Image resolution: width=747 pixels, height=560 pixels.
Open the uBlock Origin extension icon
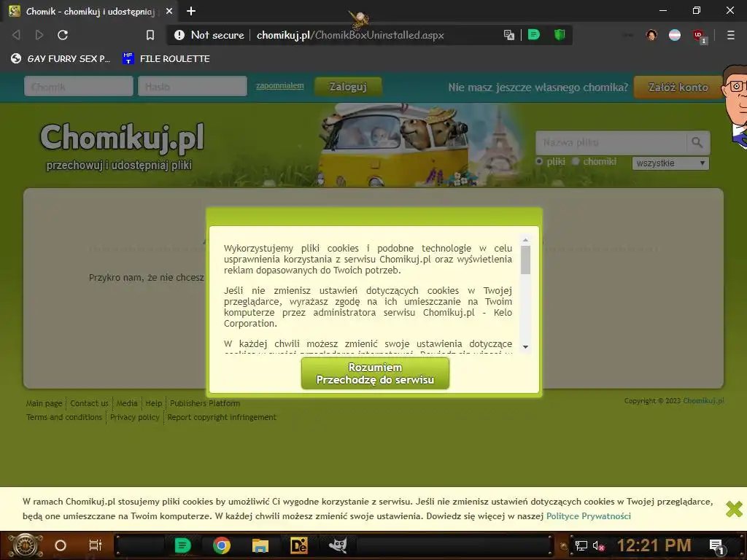tap(699, 36)
